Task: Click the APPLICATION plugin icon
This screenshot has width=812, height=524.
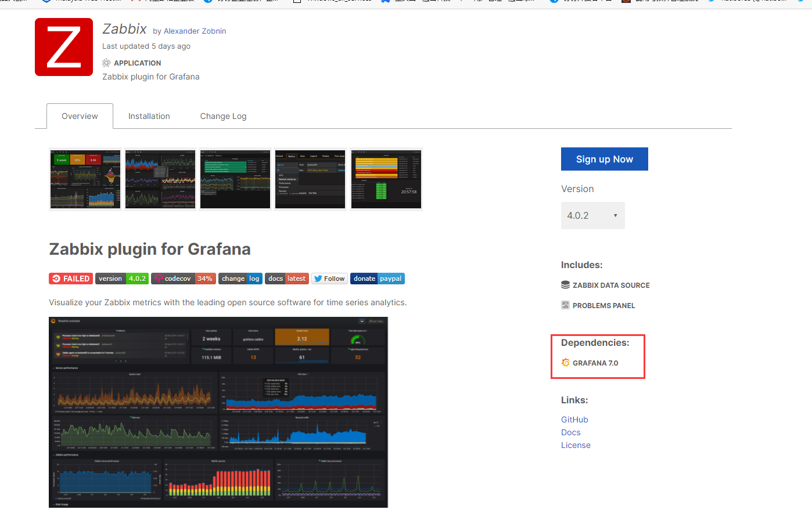Action: click(x=106, y=63)
